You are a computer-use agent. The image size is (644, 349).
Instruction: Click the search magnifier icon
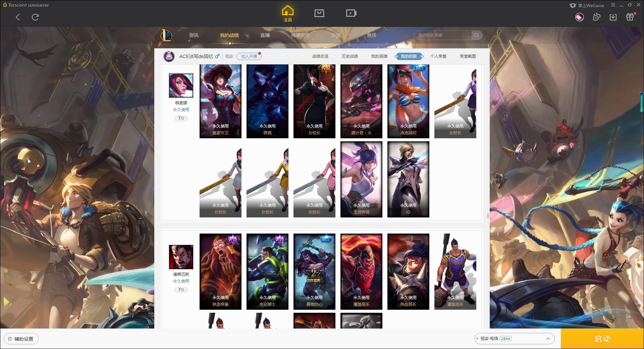[477, 35]
